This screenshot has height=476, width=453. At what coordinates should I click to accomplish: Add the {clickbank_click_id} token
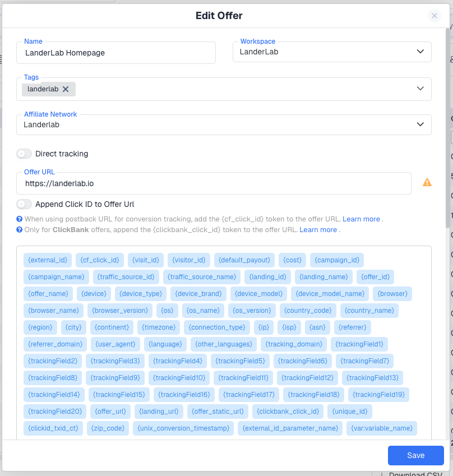click(288, 412)
